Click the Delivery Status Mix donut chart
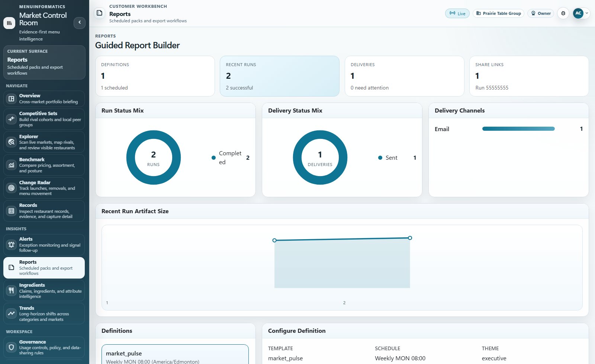Screen dimensions: 595x364 pos(320,157)
